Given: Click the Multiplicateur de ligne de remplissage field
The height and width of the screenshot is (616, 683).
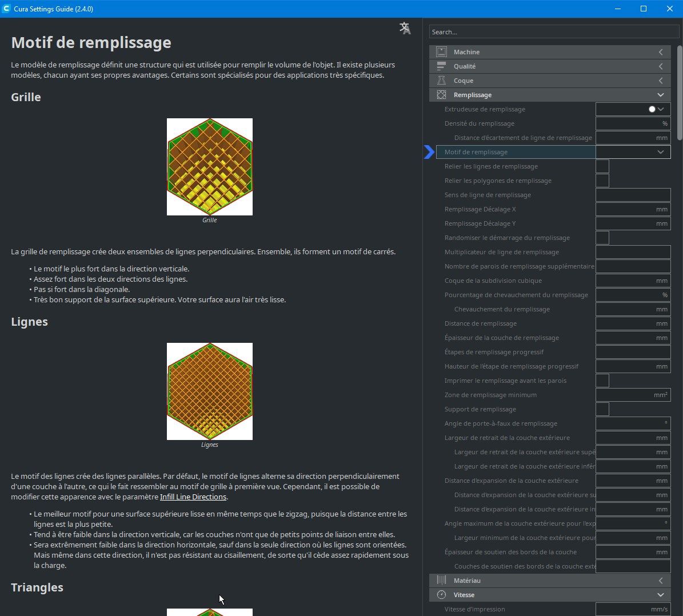Looking at the screenshot, I should [x=633, y=252].
